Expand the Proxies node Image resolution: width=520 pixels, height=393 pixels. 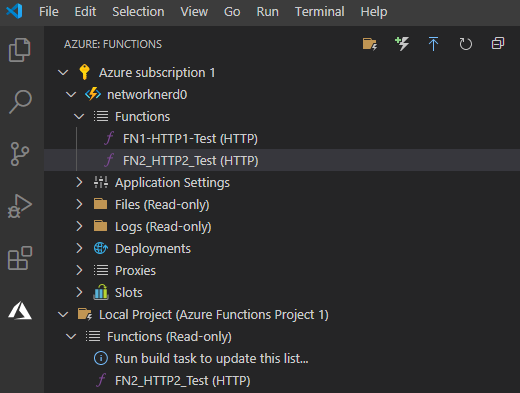(79, 270)
